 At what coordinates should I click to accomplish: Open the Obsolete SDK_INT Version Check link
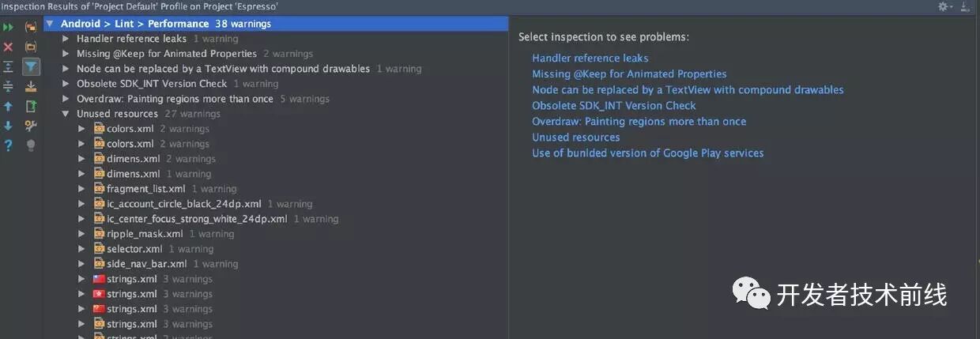(613, 106)
